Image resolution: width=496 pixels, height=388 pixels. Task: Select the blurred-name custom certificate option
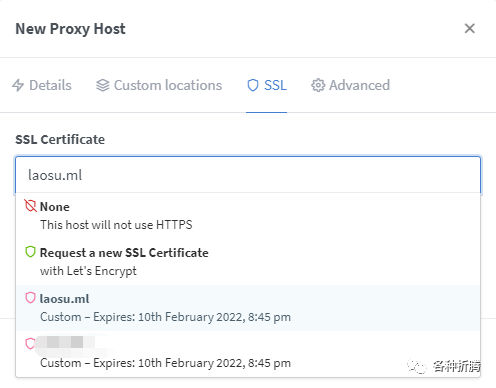click(248, 354)
